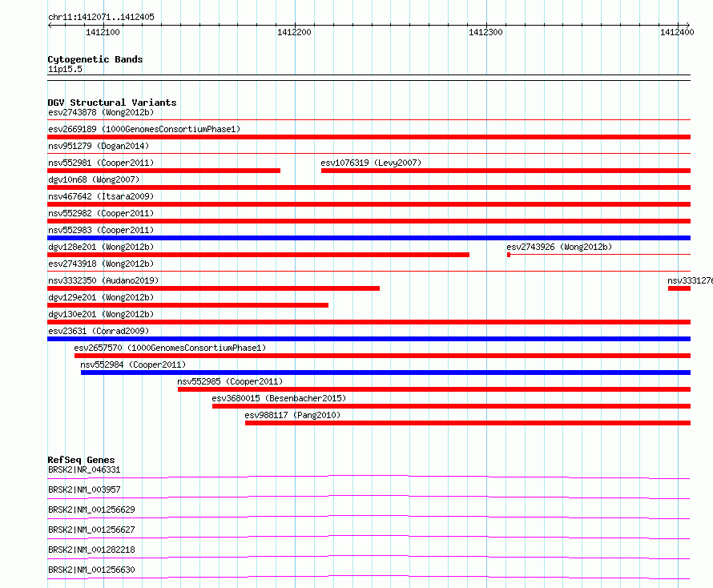Screen dimensions: 713x588
Task: Click the chr11:1412071..1412405 region label
Action: click(x=101, y=17)
